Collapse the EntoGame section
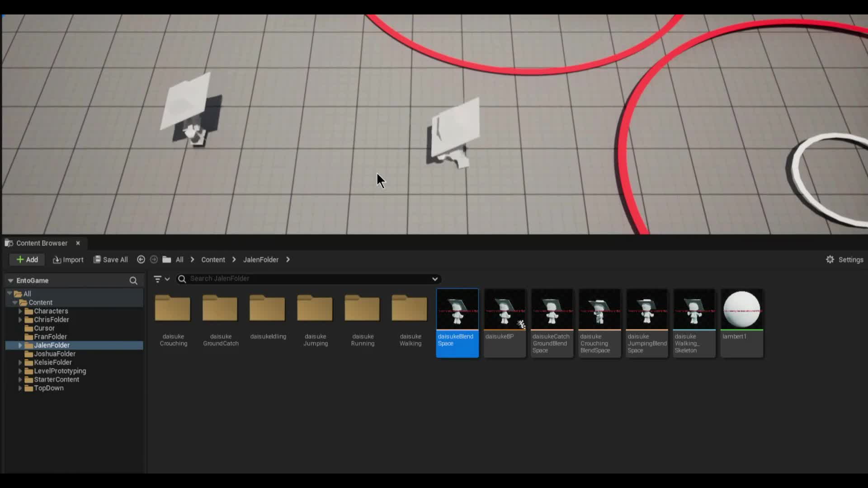The height and width of the screenshot is (488, 868). tap(10, 281)
